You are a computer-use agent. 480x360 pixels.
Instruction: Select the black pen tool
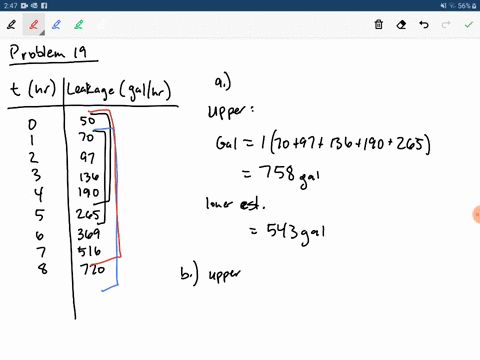click(x=11, y=25)
